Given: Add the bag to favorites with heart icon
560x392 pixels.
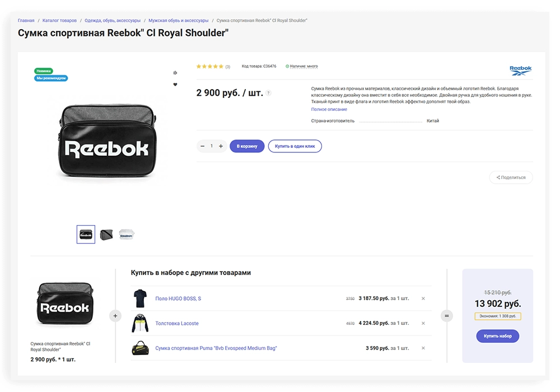Looking at the screenshot, I should [175, 85].
